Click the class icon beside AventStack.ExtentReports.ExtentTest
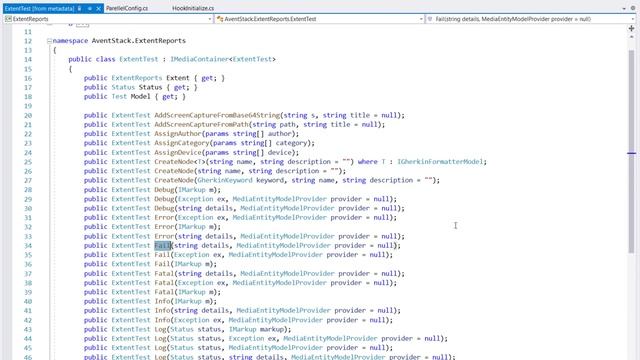Image resolution: width=640 pixels, height=360 pixels. coord(220,19)
